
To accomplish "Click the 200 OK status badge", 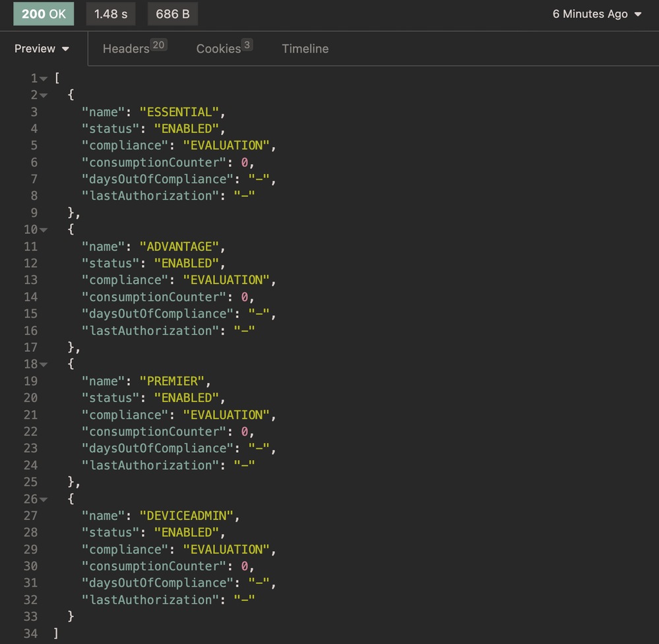I will [x=44, y=14].
